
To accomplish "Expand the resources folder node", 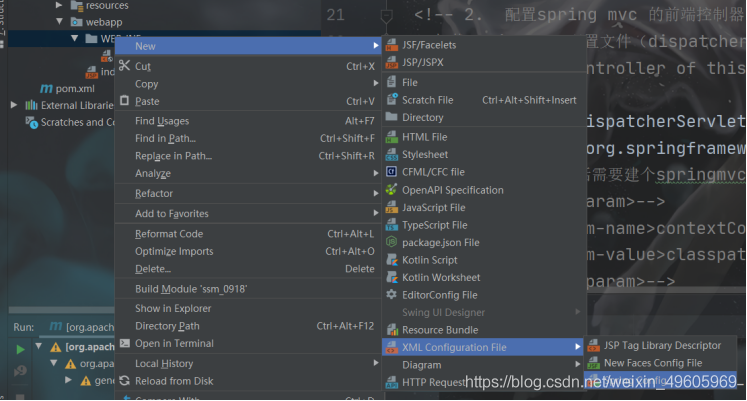I will point(59,5).
